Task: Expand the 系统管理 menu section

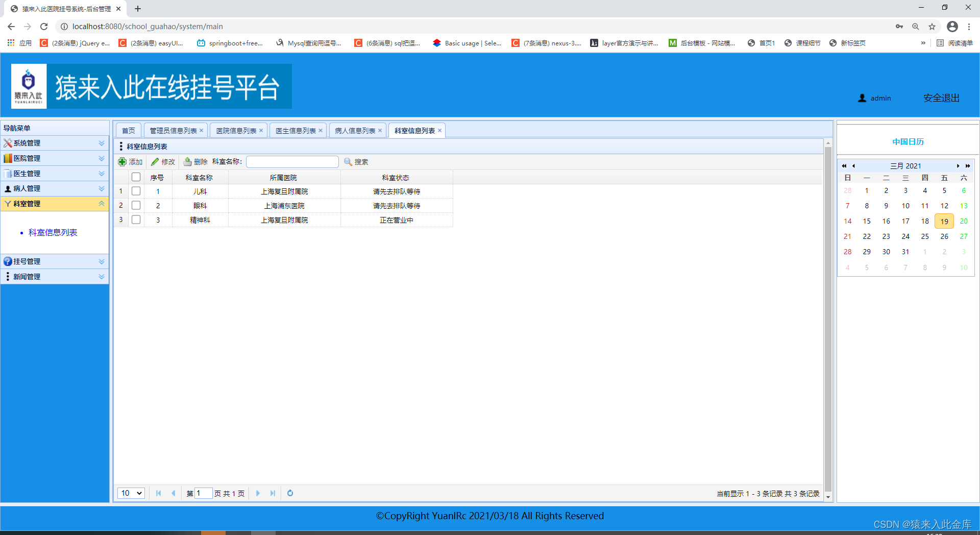Action: pos(55,143)
